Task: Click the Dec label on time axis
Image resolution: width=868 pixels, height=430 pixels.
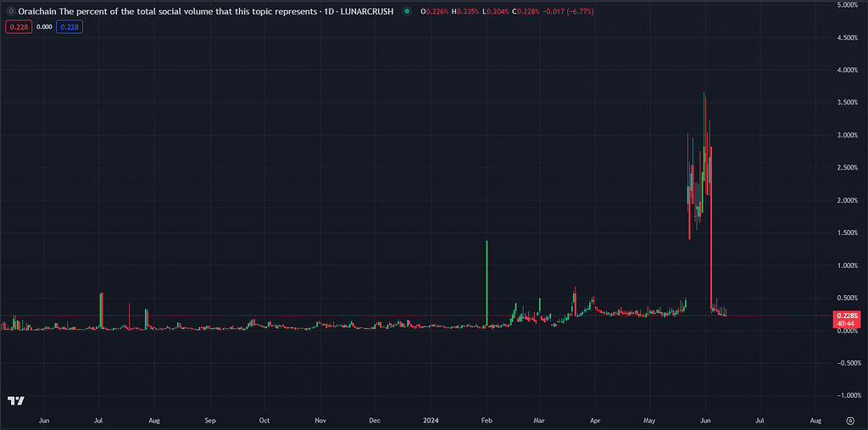Action: click(x=374, y=421)
